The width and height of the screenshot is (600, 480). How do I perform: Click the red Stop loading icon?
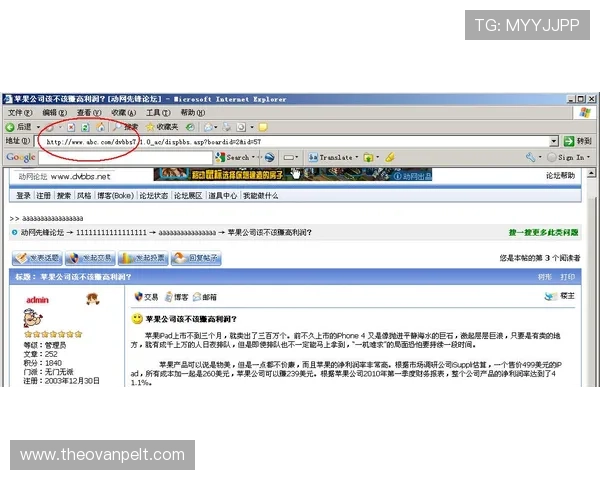[71, 127]
